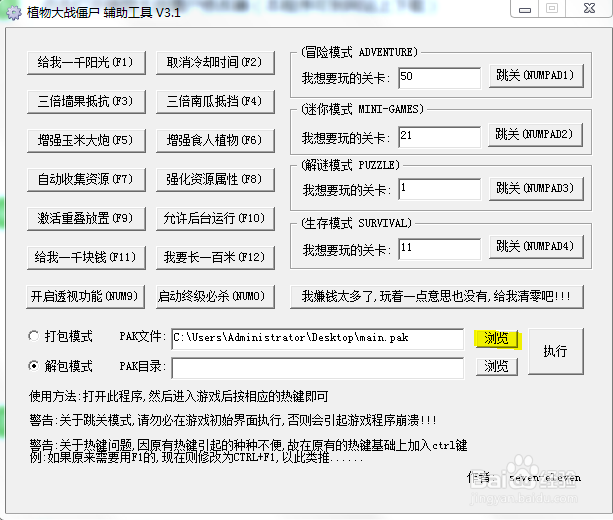Click 跳关 (NUMPAD4) in survival mode

click(536, 247)
